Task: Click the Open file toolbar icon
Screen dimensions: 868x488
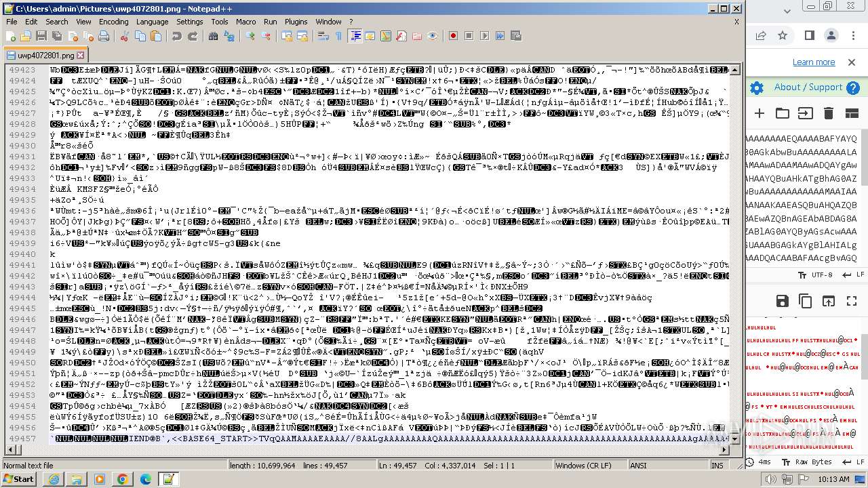Action: point(26,36)
